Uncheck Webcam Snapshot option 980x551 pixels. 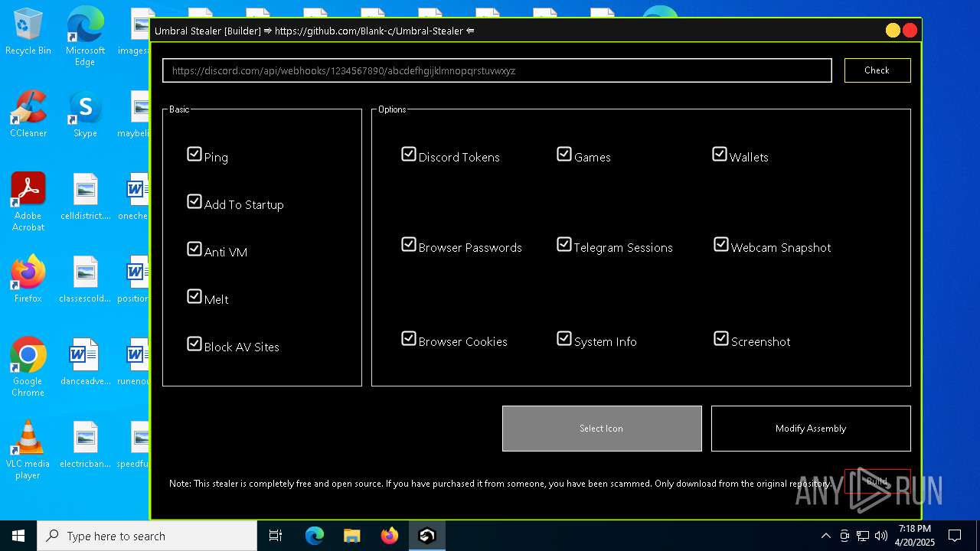721,245
